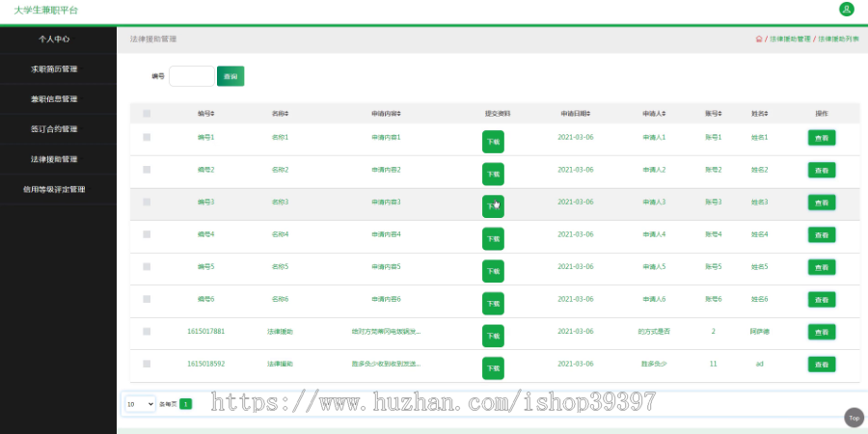Screen dimensions: 868x434
Task: Sort table by 名称 column header
Action: [280, 114]
